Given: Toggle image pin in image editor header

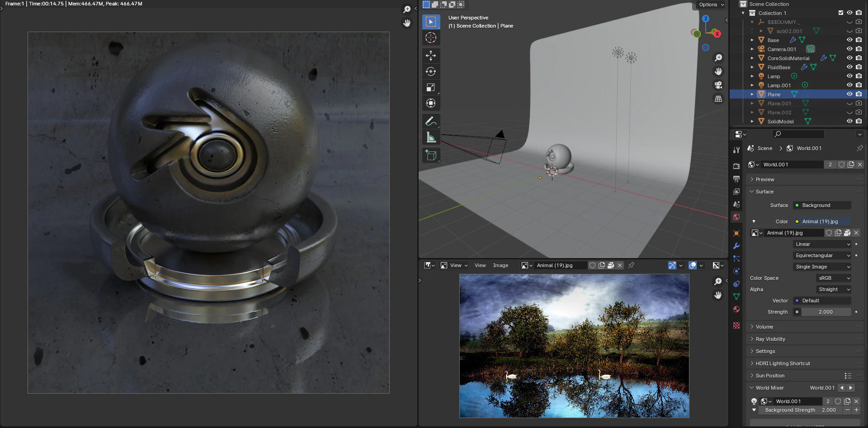Looking at the screenshot, I should 631,265.
